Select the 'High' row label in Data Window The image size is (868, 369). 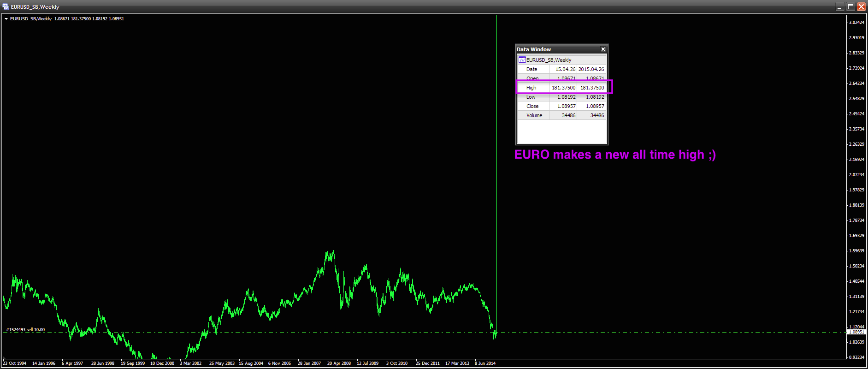pos(531,88)
